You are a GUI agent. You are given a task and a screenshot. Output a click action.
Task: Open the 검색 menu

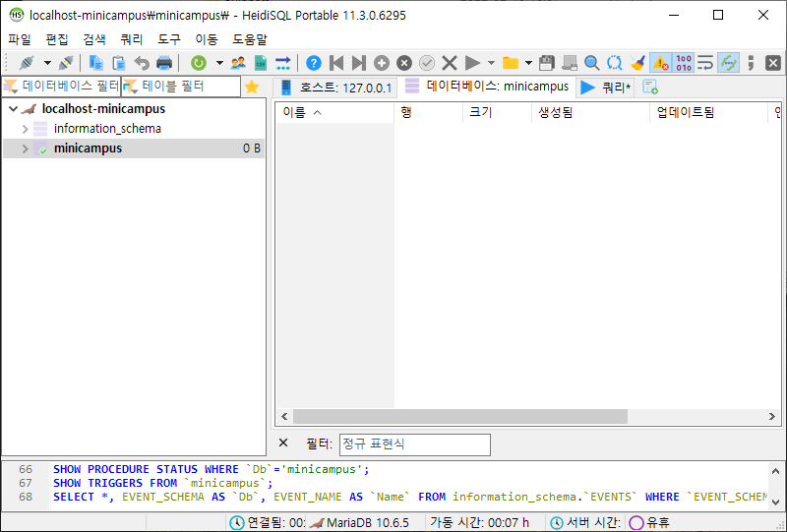[x=94, y=39]
